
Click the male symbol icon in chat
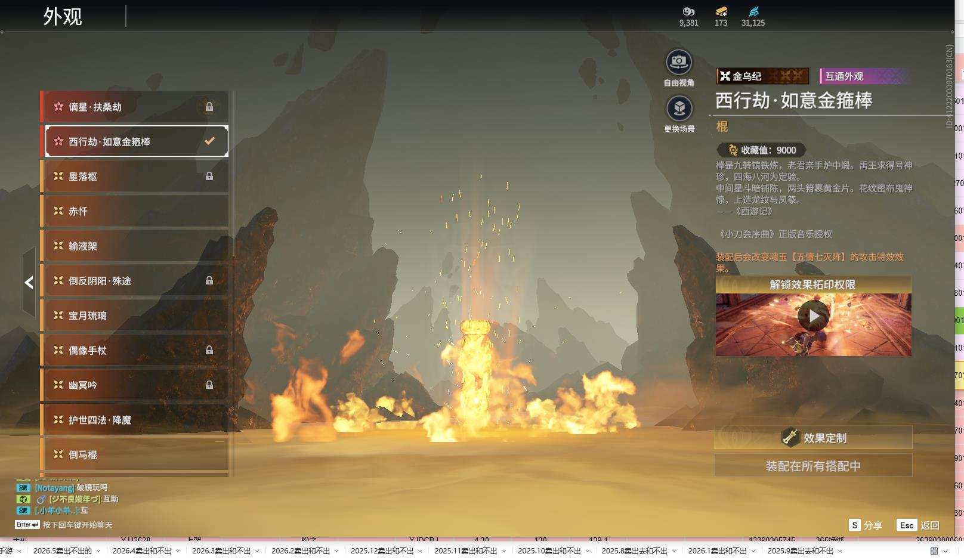41,499
